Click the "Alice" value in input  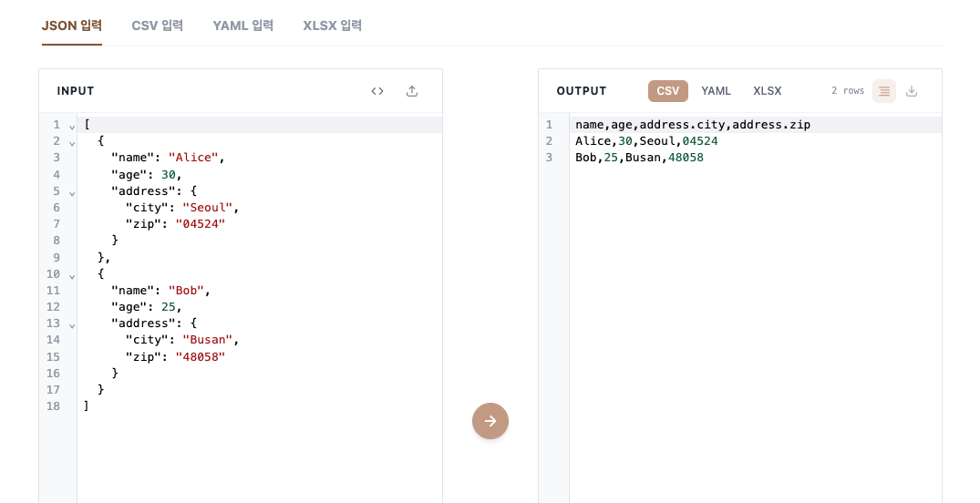192,158
